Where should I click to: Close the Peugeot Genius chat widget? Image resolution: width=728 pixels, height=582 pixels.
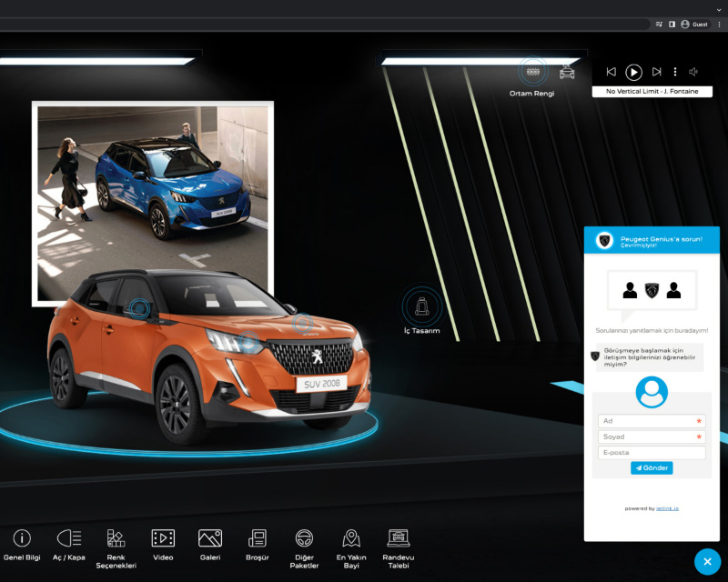[x=707, y=562]
